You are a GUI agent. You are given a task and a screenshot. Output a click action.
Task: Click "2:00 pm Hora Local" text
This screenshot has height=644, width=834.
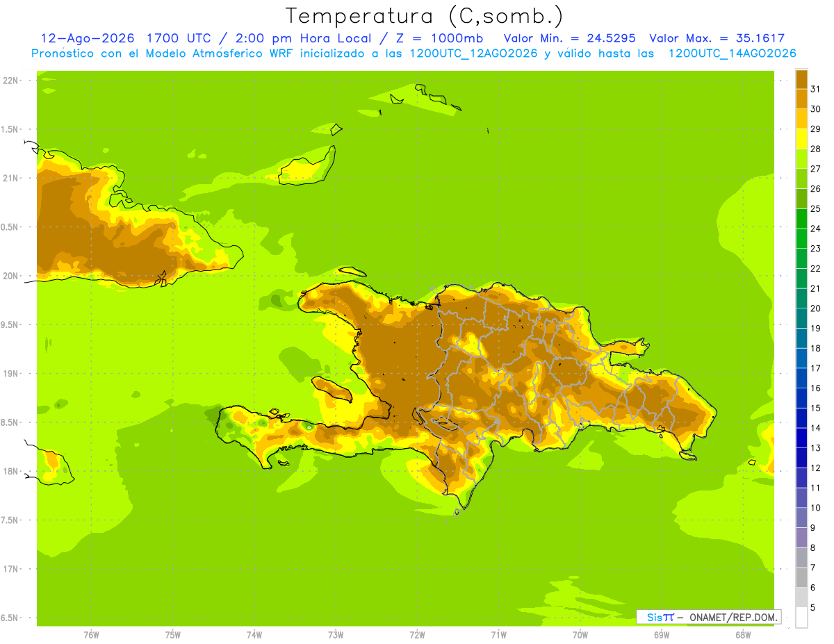pos(302,38)
